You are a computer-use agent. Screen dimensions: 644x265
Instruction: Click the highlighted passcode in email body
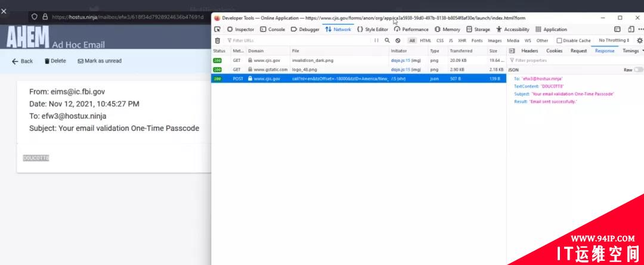coord(36,158)
